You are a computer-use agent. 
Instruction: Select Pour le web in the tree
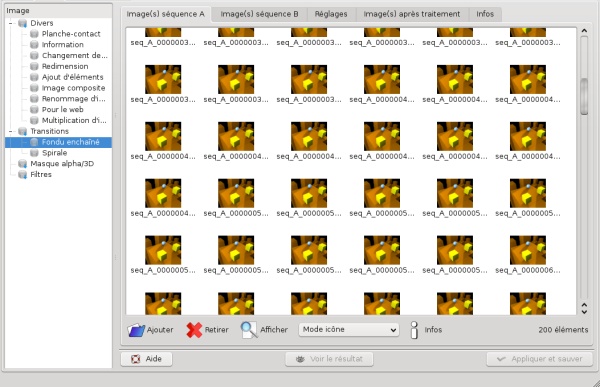[62, 109]
